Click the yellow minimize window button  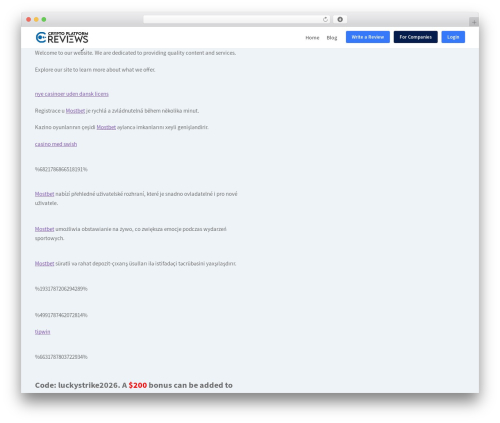click(36, 19)
